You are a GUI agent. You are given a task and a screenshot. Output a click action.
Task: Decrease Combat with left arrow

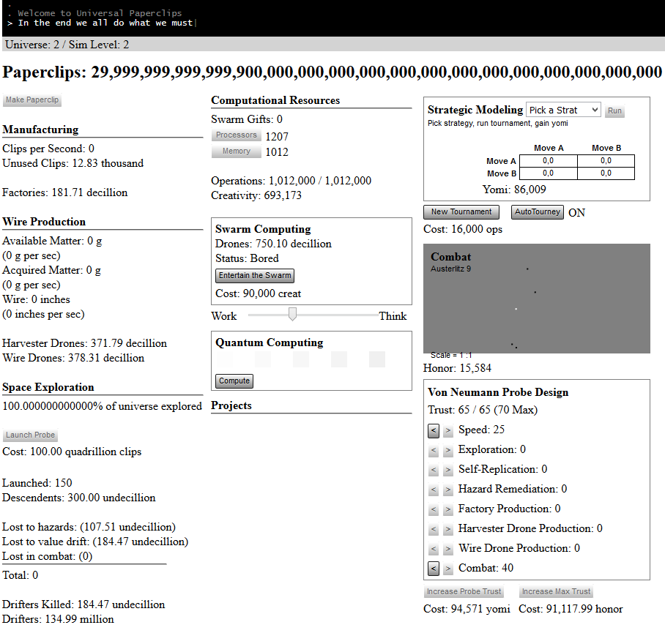click(x=434, y=569)
